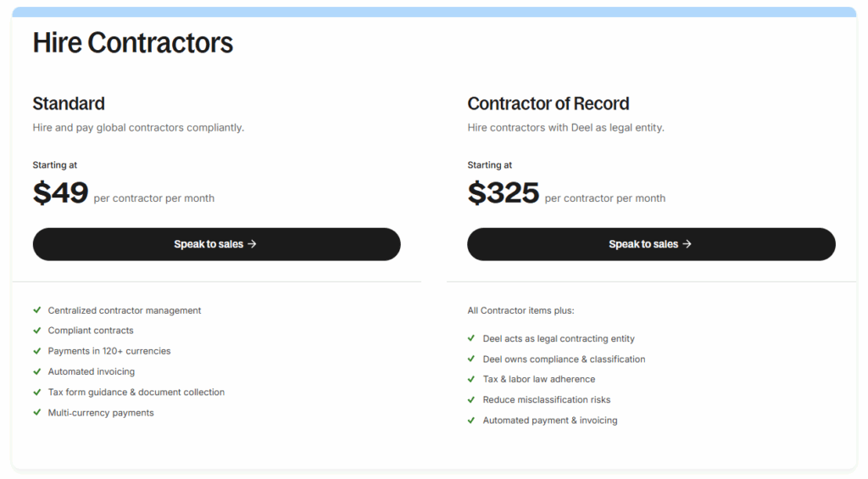Click checkmark beside Deel acts as legal contracting entity

point(472,338)
